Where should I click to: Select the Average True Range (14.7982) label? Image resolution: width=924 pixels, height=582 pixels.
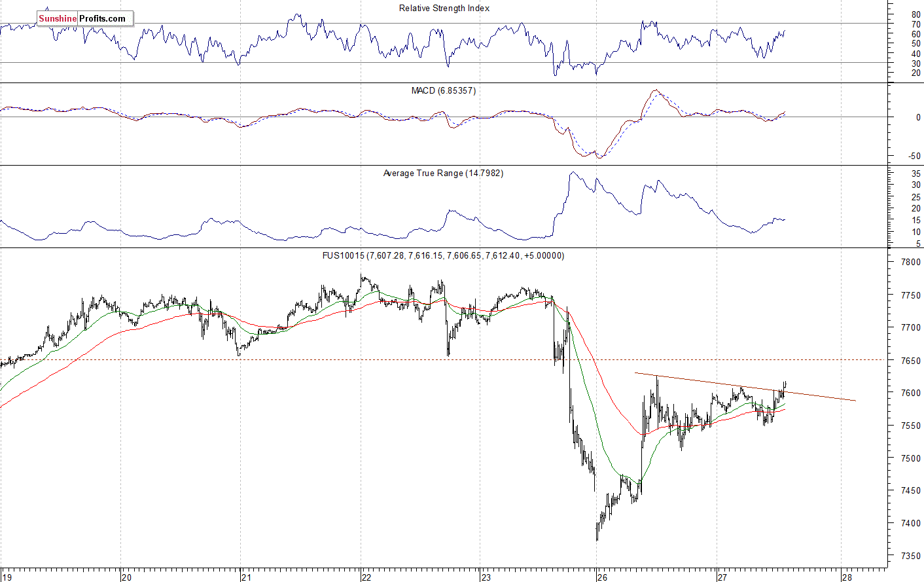pos(443,173)
